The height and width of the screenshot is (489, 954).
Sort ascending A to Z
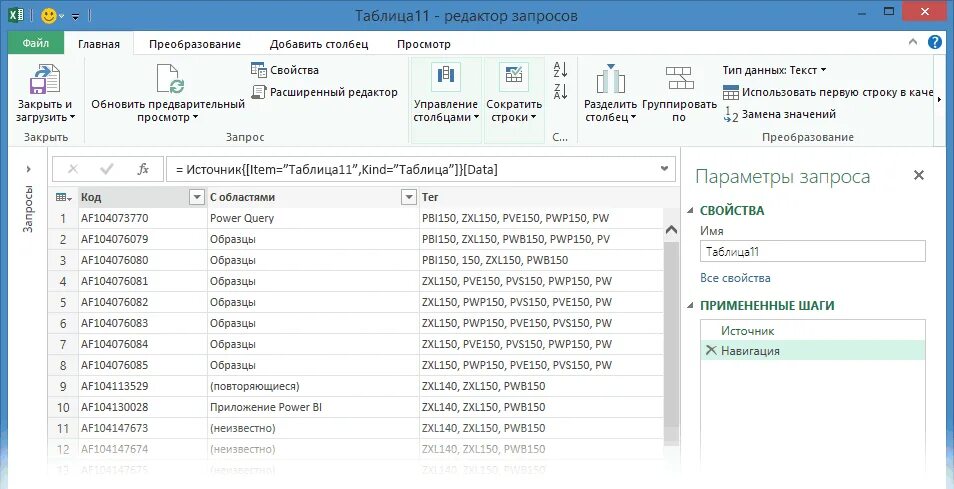coord(560,69)
